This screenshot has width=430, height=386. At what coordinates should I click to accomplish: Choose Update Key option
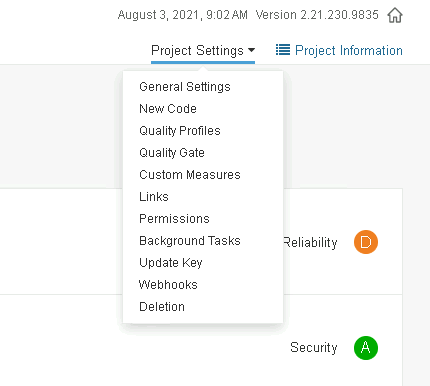(171, 263)
